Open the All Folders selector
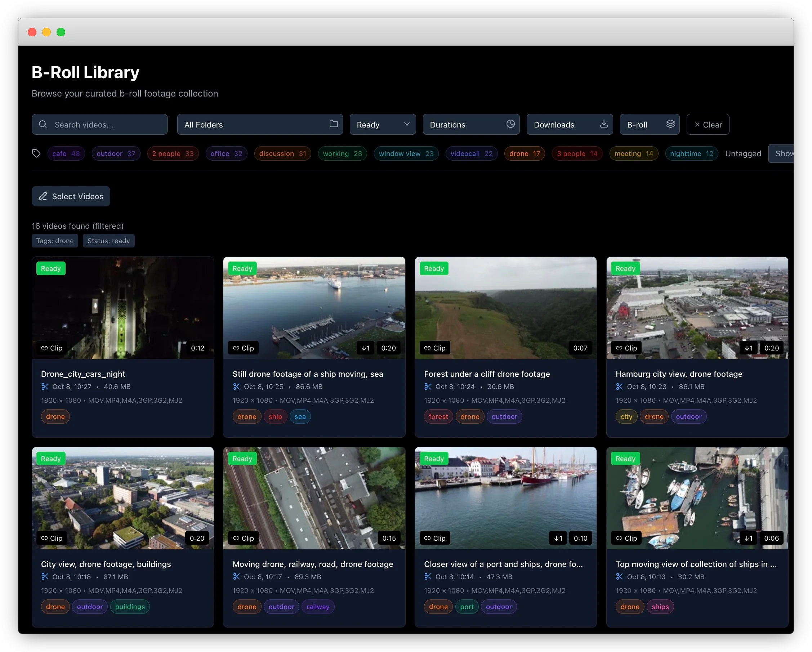The width and height of the screenshot is (812, 652). click(x=260, y=124)
